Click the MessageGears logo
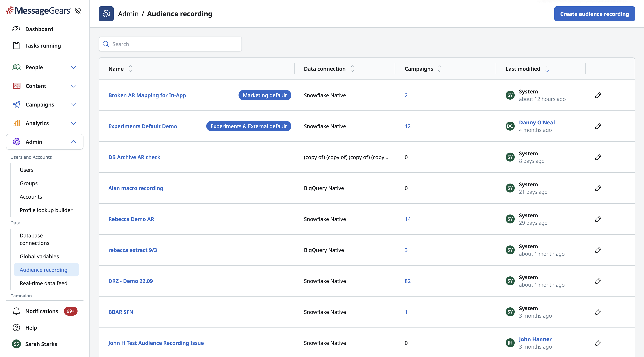This screenshot has width=644, height=357. (x=38, y=10)
